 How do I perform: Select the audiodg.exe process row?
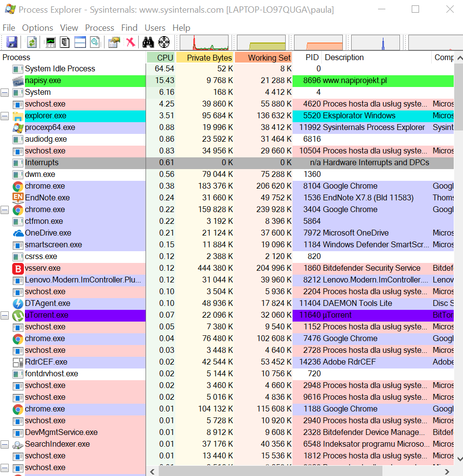[227, 139]
